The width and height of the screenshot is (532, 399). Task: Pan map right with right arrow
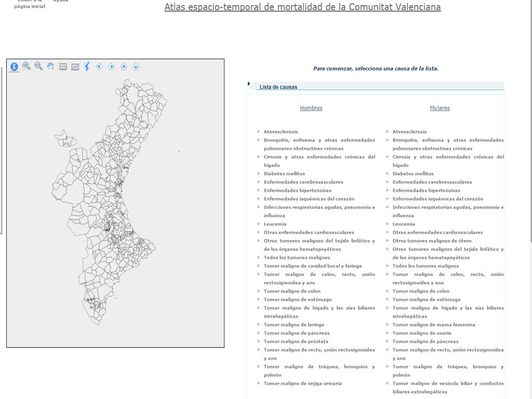coord(111,66)
